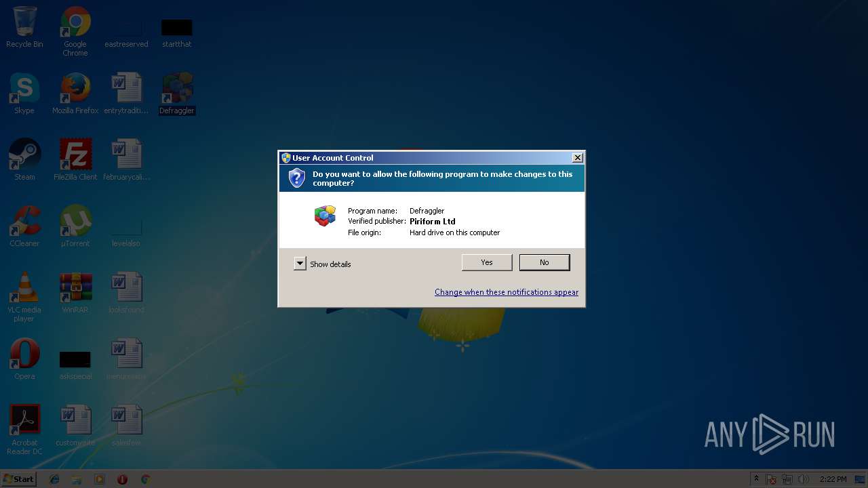Image resolution: width=868 pixels, height=488 pixels.
Task: Click the taskbar clock showing 2:22 PM
Action: [x=833, y=479]
